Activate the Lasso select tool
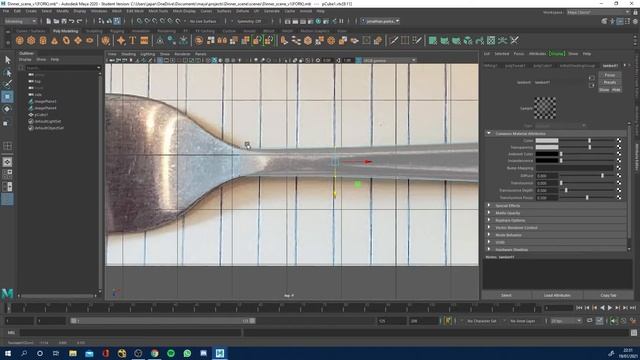640x360 pixels. [x=7, y=73]
